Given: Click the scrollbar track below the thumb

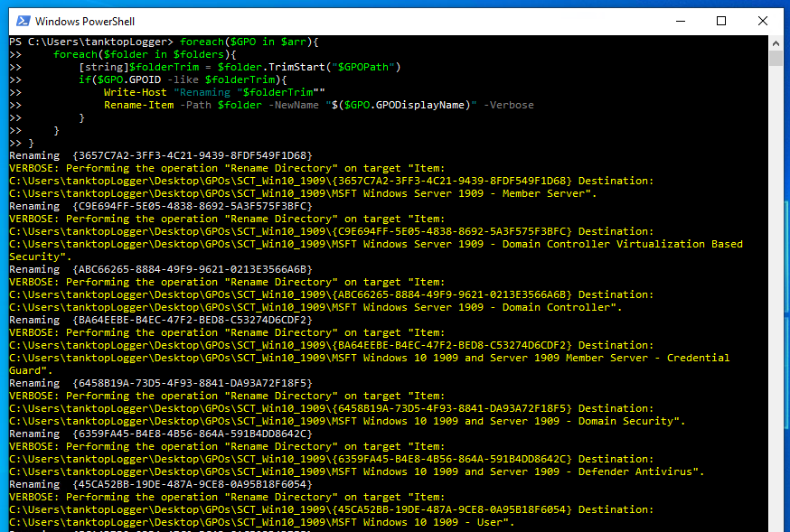Looking at the screenshot, I should click(776, 271).
